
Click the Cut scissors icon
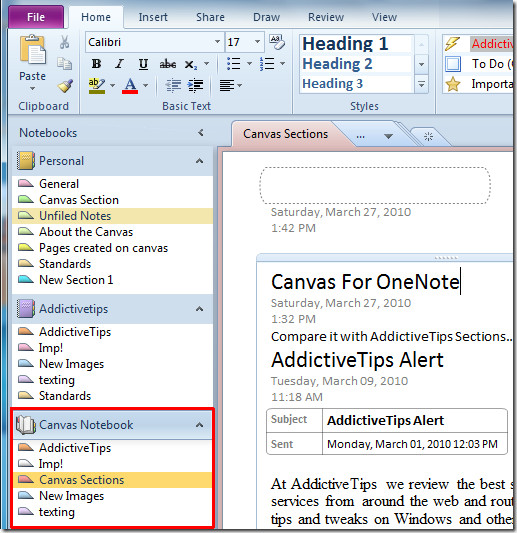64,42
